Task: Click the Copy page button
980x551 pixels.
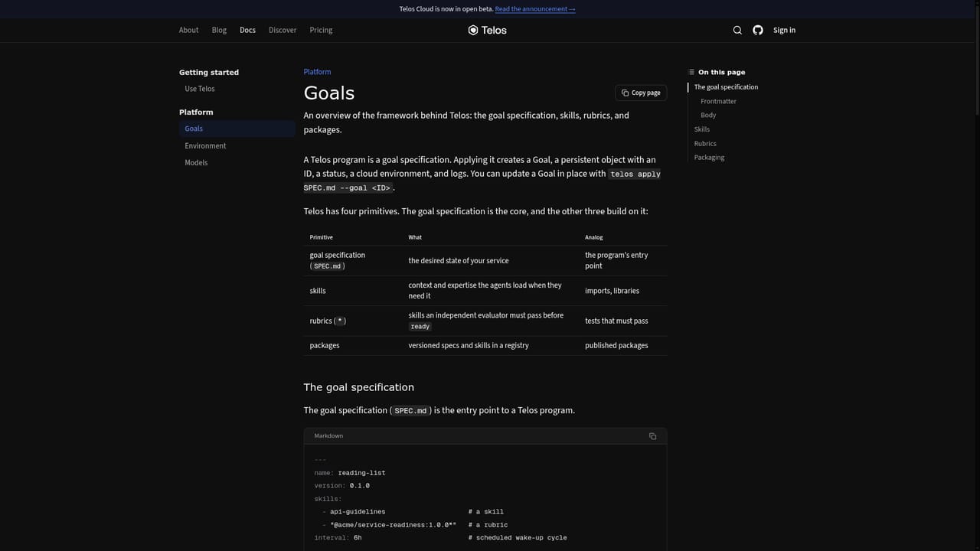Action: tap(641, 93)
